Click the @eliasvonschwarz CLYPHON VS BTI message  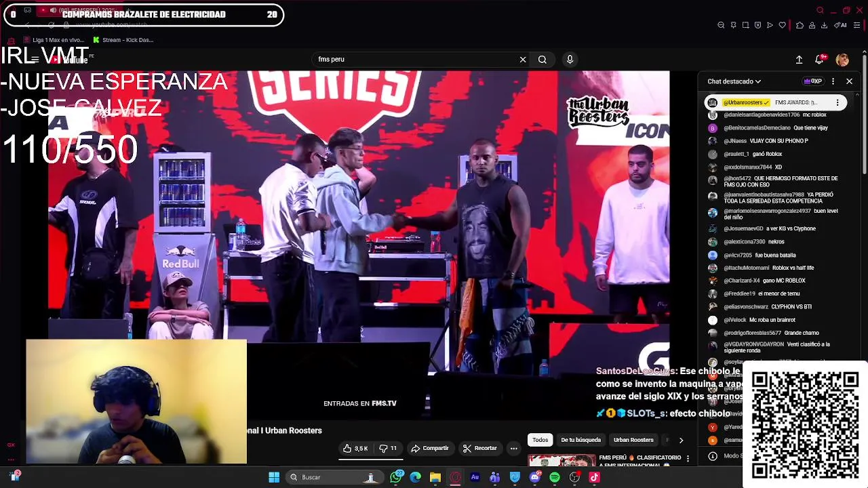click(768, 306)
